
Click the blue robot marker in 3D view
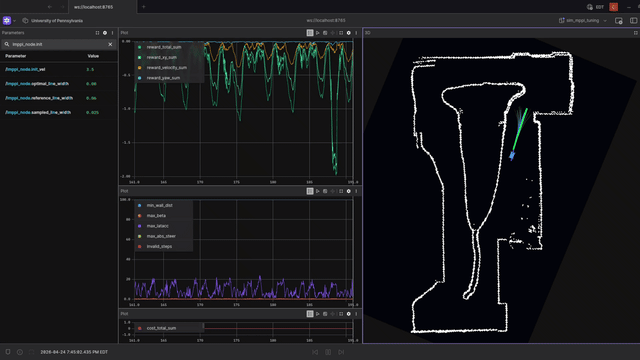[x=512, y=155]
